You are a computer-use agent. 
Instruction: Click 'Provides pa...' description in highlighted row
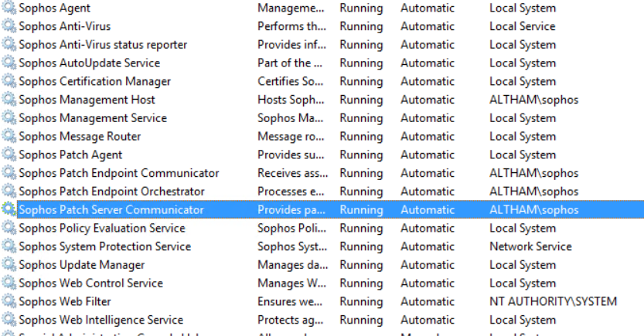pos(291,209)
